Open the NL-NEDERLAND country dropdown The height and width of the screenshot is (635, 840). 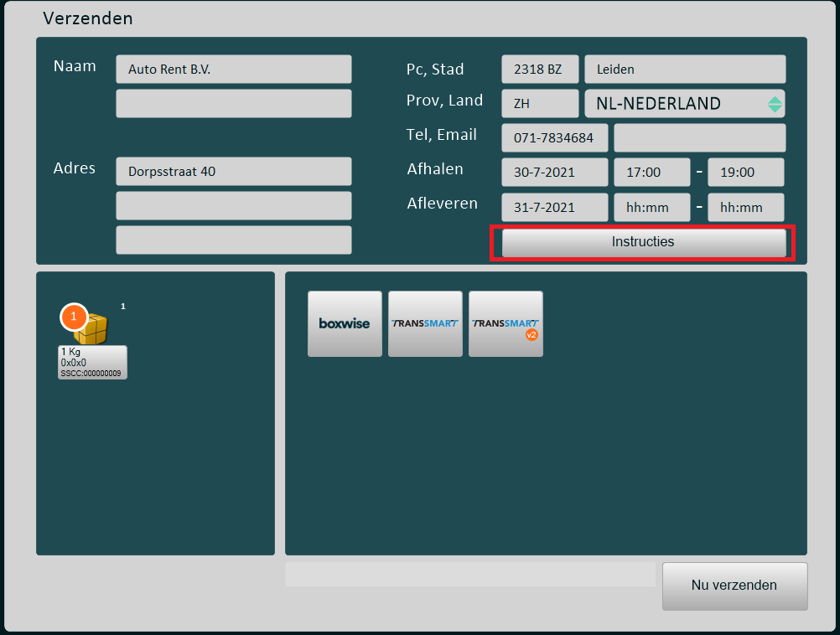point(684,104)
